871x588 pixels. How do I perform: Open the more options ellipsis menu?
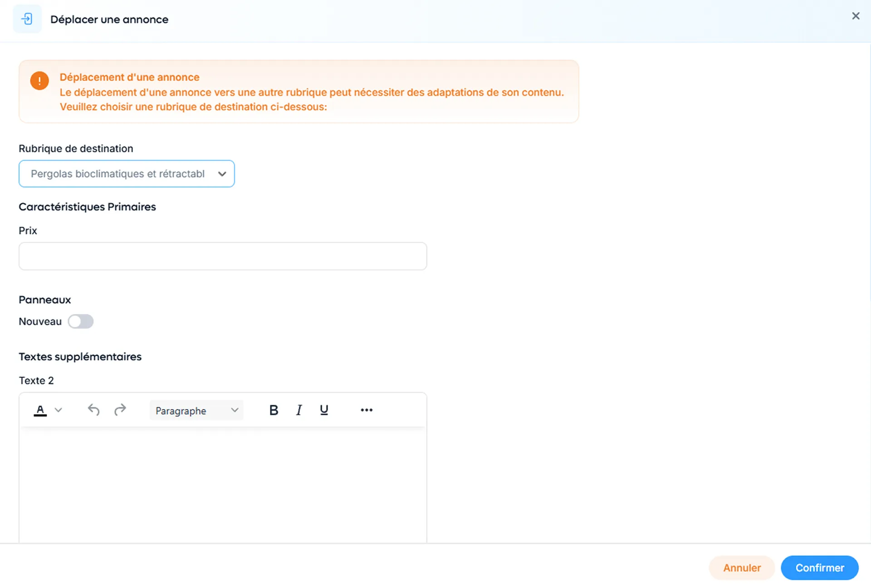click(367, 410)
